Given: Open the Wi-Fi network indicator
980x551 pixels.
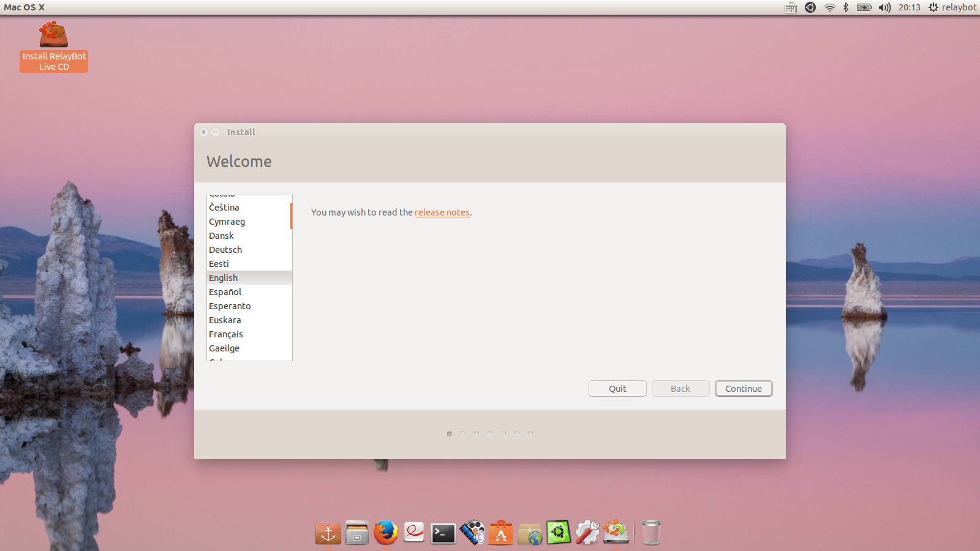Looking at the screenshot, I should point(830,7).
